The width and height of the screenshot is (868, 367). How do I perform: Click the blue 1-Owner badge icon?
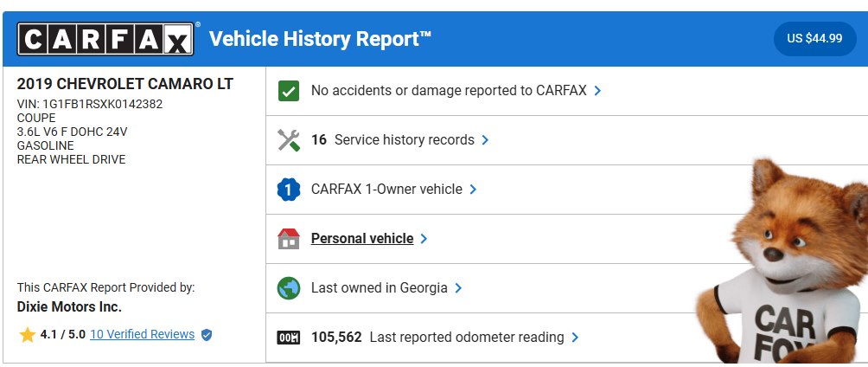coord(289,189)
